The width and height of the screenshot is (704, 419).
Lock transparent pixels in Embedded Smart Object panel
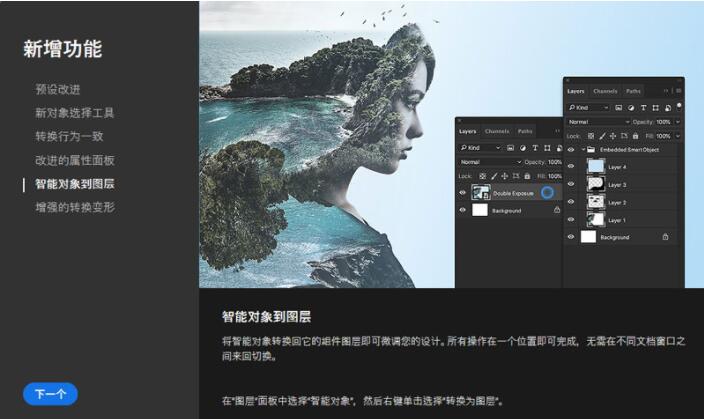tap(591, 136)
